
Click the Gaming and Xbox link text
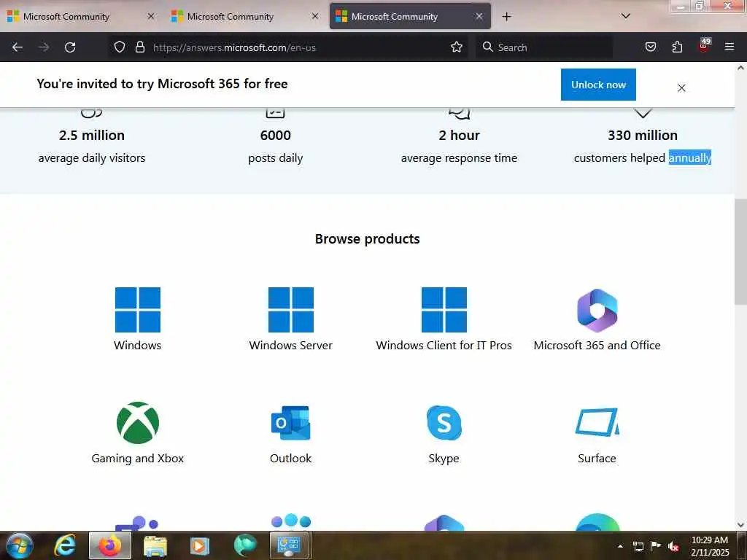[x=138, y=459]
